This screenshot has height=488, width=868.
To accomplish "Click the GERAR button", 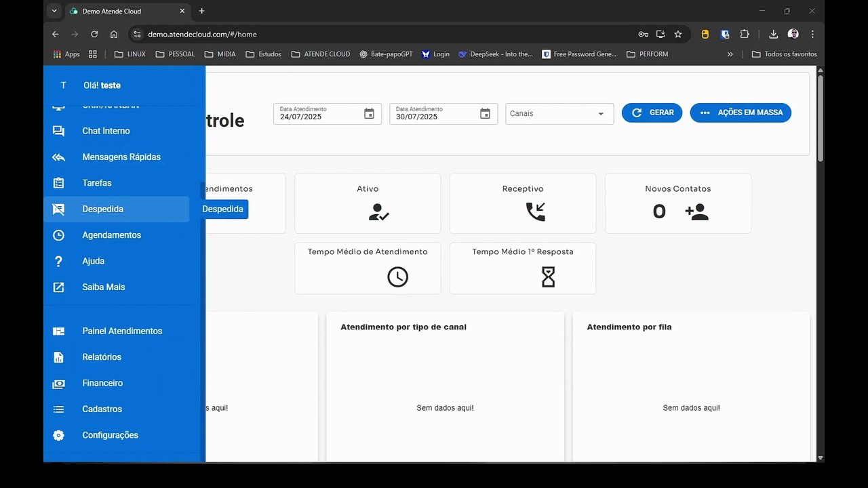I will coord(652,113).
